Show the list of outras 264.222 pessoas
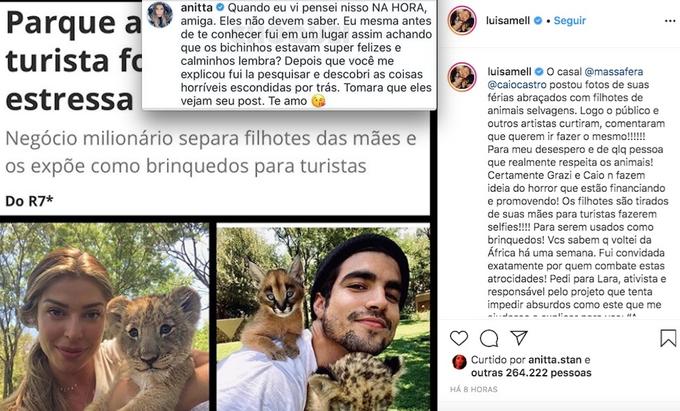The height and width of the screenshot is (411, 680). (531, 373)
